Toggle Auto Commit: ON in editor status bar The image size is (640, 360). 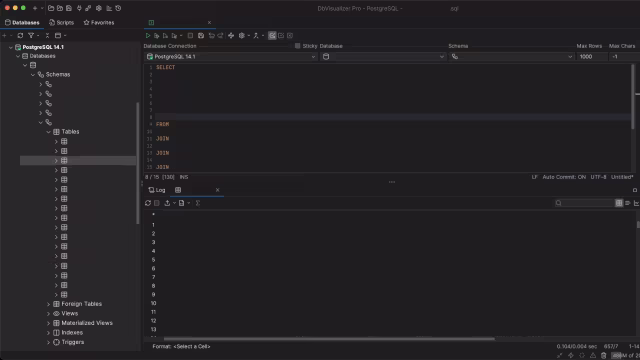coord(564,177)
